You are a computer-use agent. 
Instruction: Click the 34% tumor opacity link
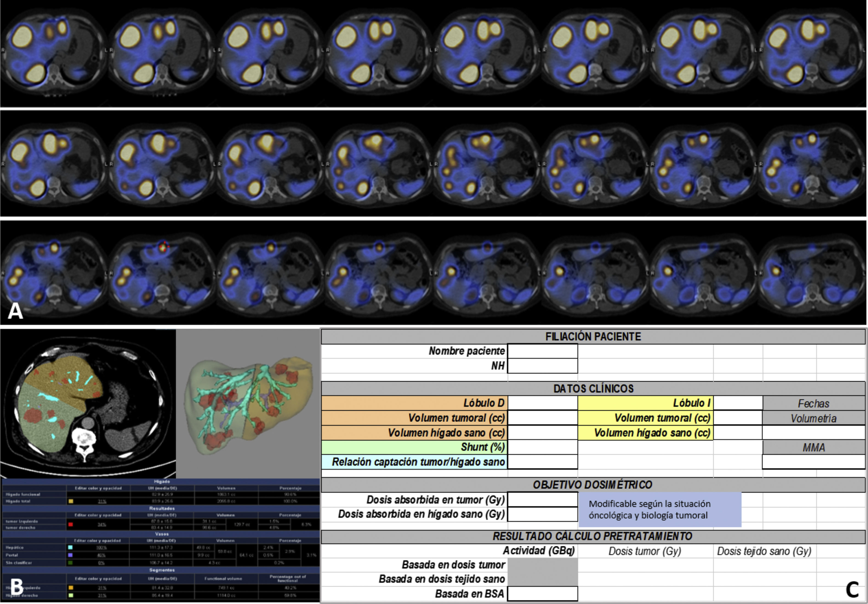[x=102, y=525]
